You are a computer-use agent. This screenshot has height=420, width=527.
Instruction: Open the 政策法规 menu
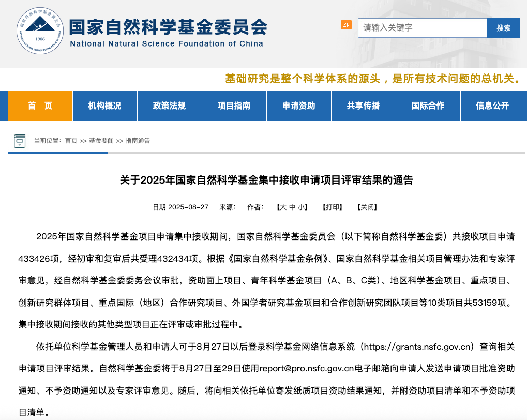(169, 106)
